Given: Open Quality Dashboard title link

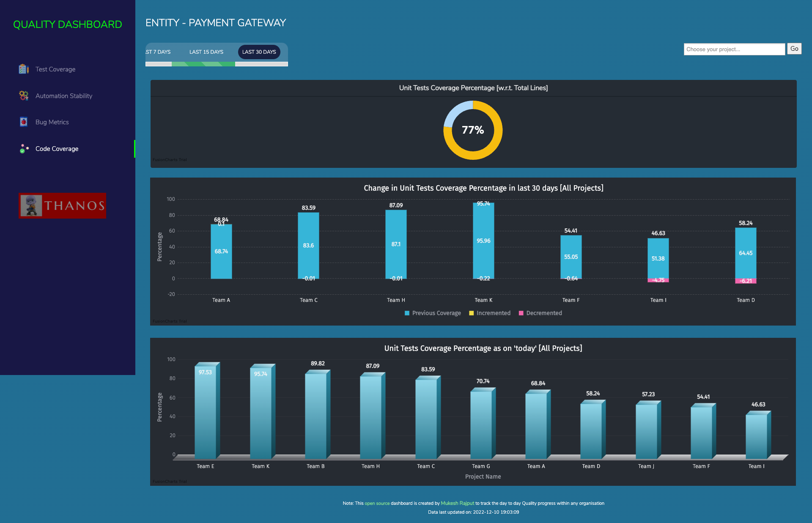Looking at the screenshot, I should 68,25.
